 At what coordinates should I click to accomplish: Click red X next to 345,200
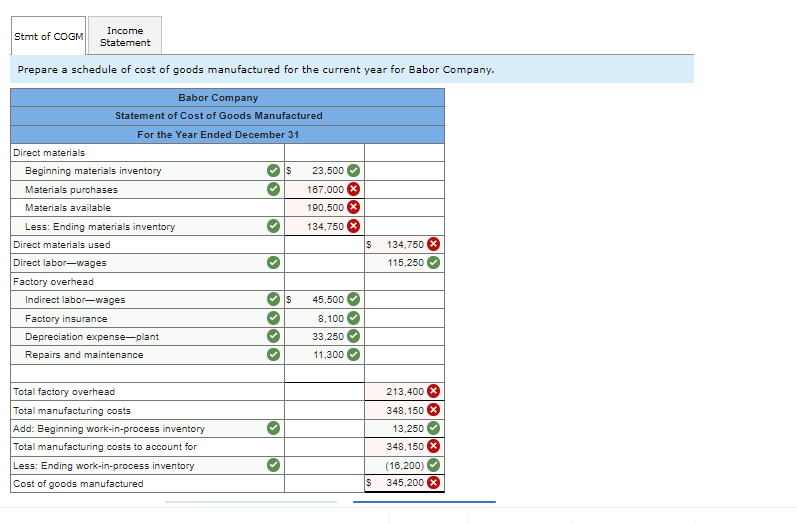click(x=433, y=483)
